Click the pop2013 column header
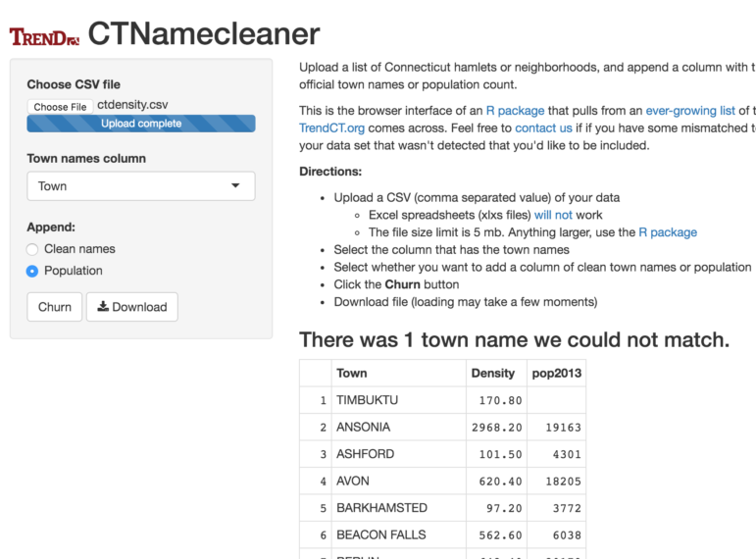 [x=556, y=373]
